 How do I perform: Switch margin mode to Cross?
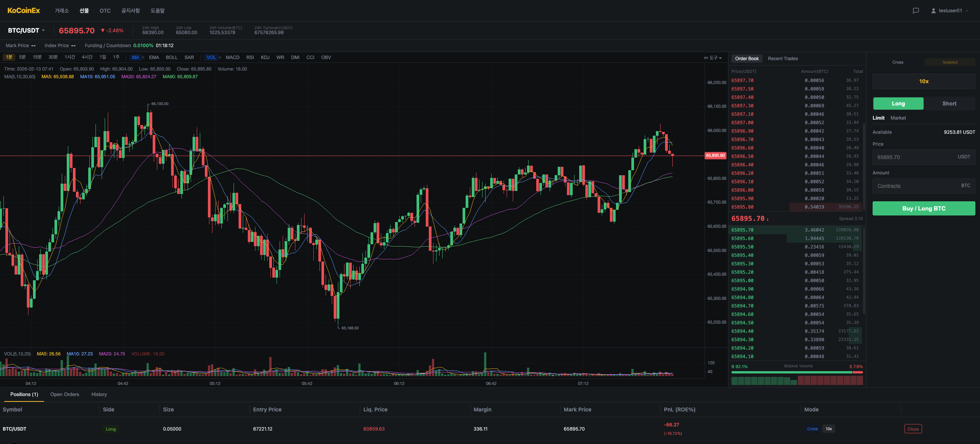(898, 62)
